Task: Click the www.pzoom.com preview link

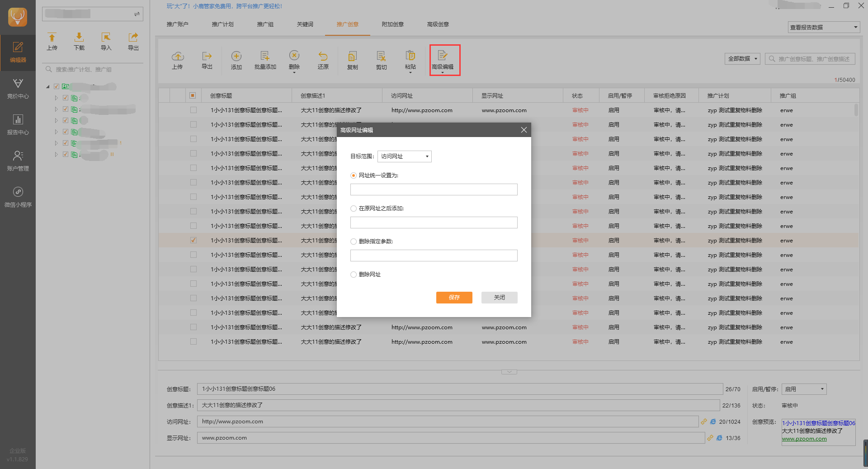Action: (804, 439)
